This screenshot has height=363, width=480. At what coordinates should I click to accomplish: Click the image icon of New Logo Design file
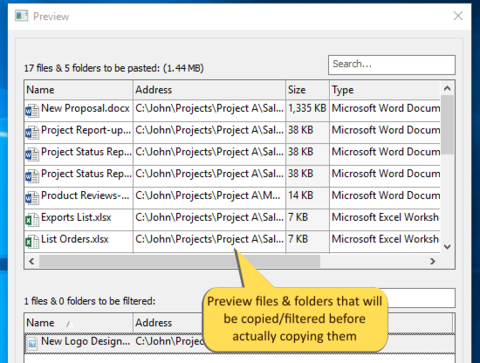(x=32, y=343)
